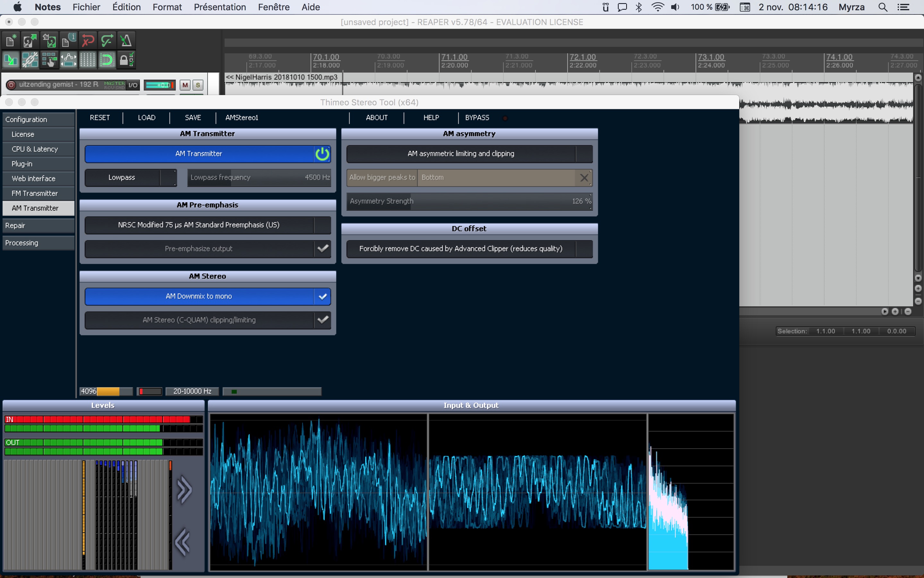Toggle the ripple editing hand icon
This screenshot has height=578, width=924.
pos(49,60)
